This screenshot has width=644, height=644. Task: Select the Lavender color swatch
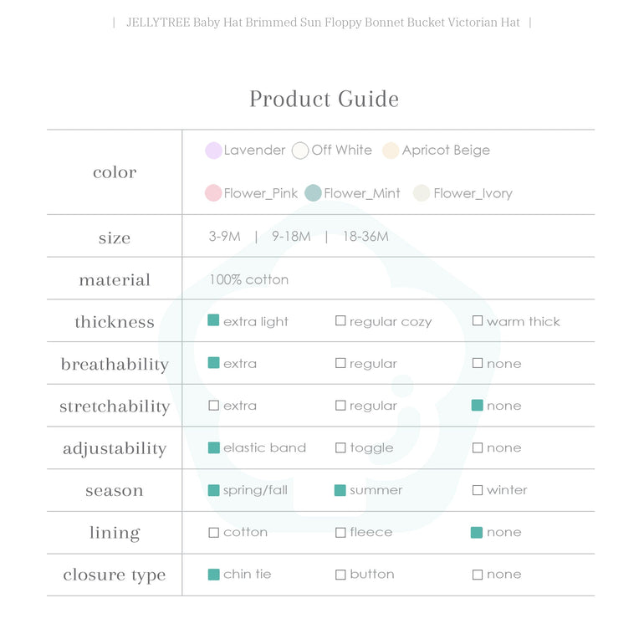pyautogui.click(x=213, y=151)
